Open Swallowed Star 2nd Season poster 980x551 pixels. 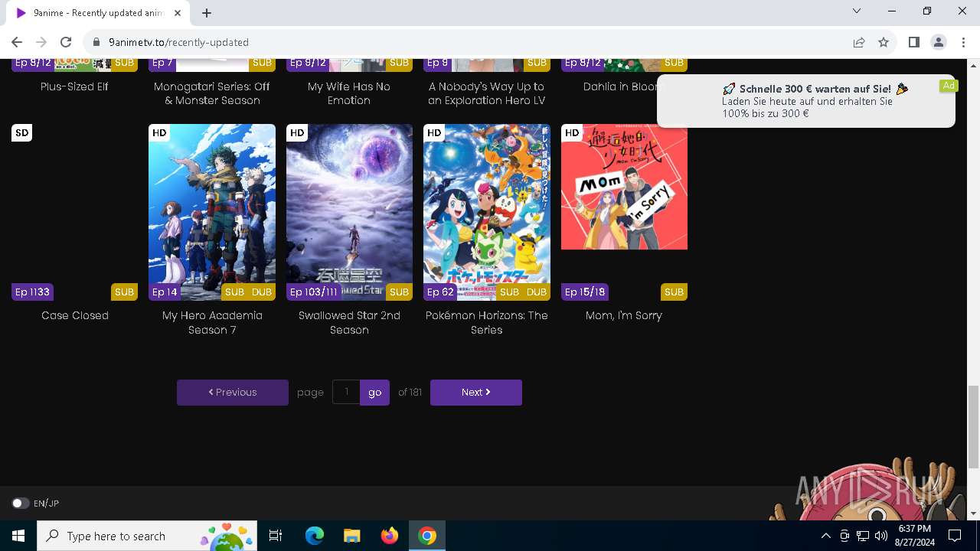(349, 212)
